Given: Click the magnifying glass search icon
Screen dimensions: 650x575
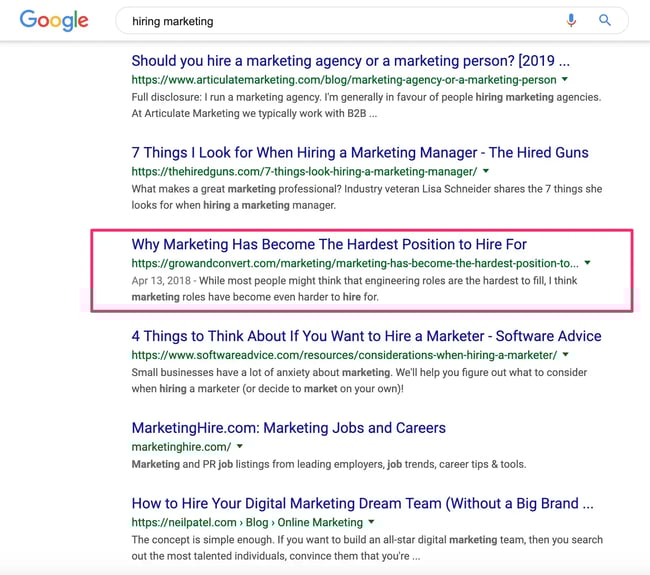Looking at the screenshot, I should (605, 20).
